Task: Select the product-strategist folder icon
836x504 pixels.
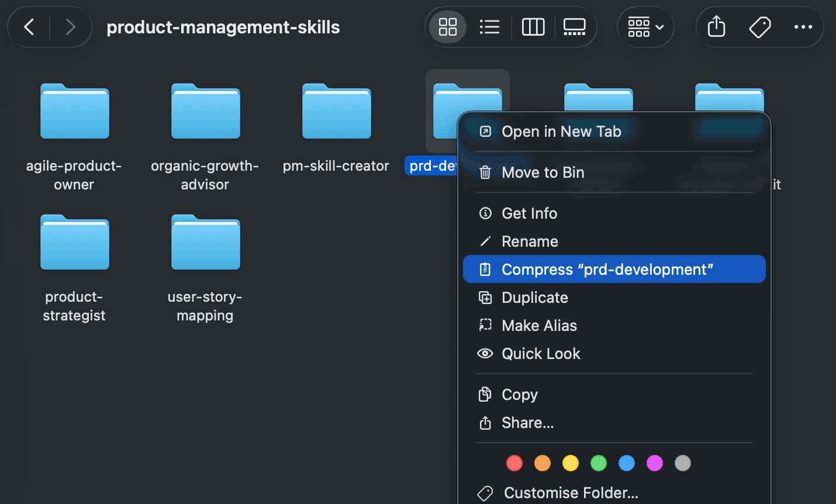Action: [x=75, y=242]
